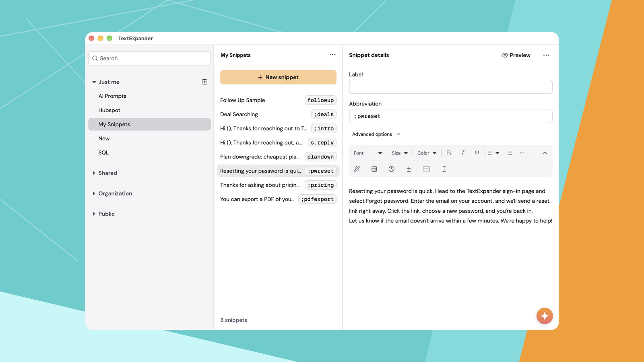644x362 pixels.
Task: Expand Advanced options
Action: (376, 134)
